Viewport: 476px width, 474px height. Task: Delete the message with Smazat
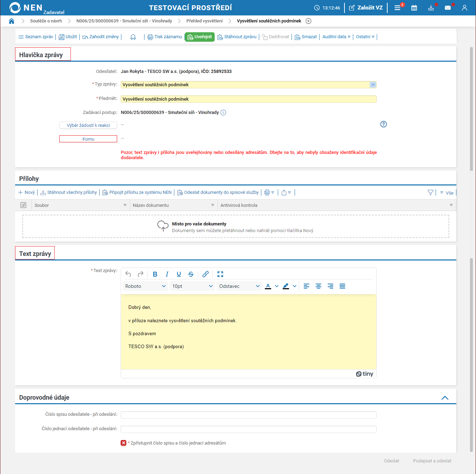pos(306,37)
